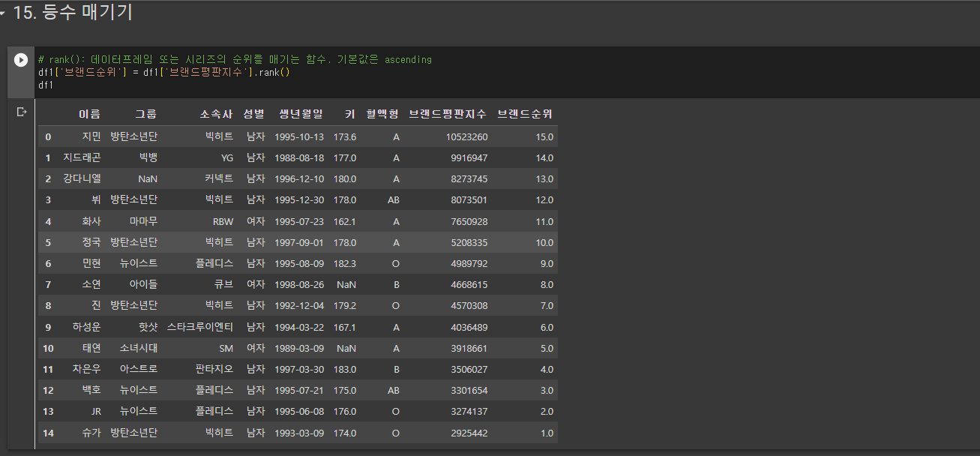This screenshot has height=456, width=980.
Task: Select the name cell '민현'
Action: 91,263
